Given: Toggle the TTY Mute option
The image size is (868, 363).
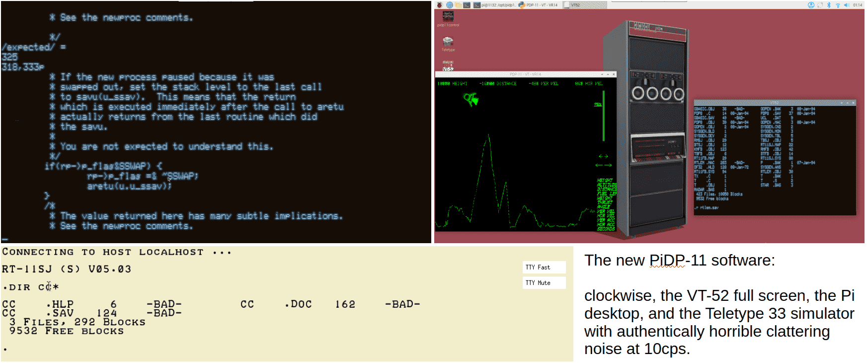Looking at the screenshot, I should [x=544, y=283].
